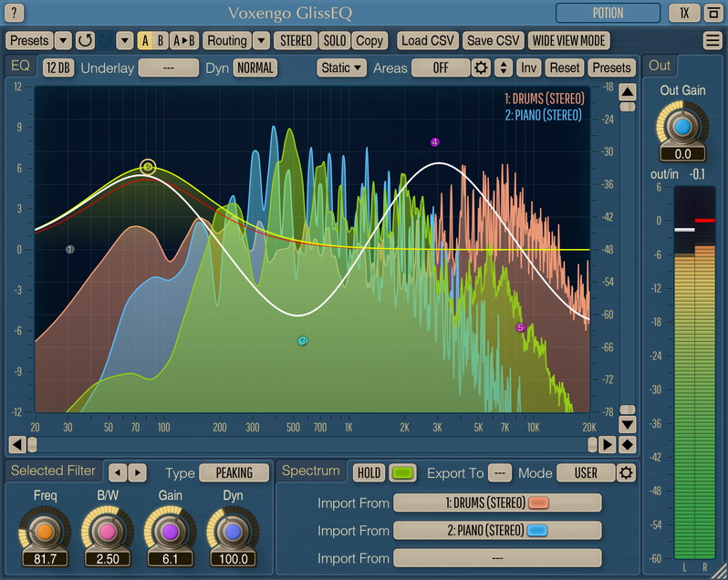Click the B/W knob
The width and height of the screenshot is (728, 580).
pyautogui.click(x=108, y=532)
